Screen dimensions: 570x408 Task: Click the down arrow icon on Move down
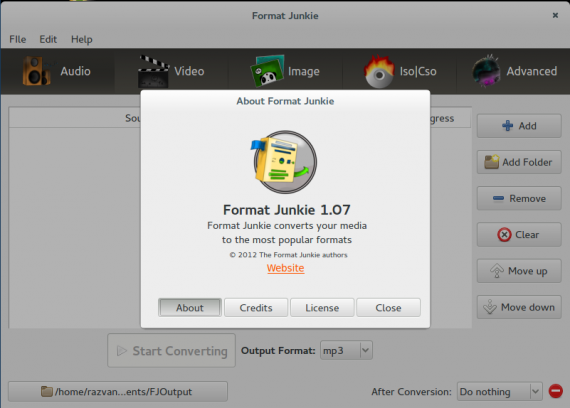490,307
